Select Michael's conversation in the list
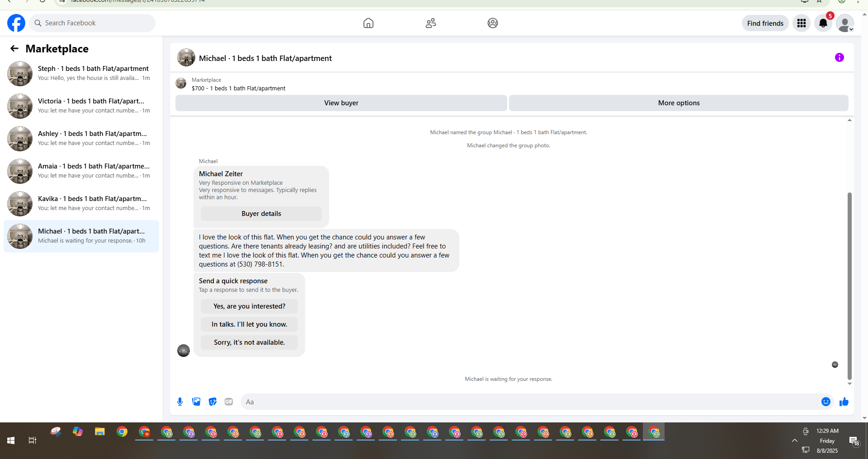This screenshot has width=868, height=459. click(81, 236)
